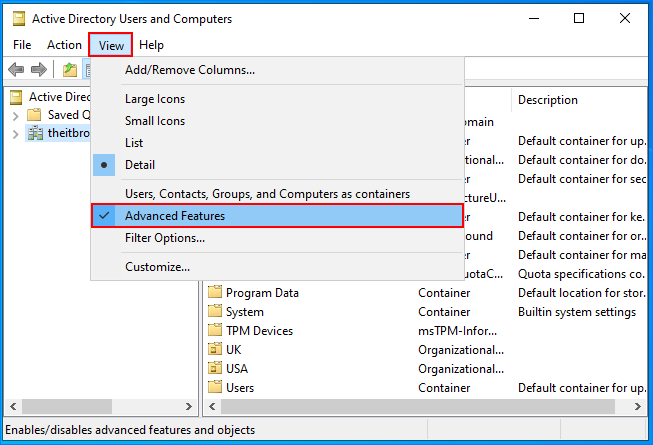Click UK row 'Organizational...' type cell
The width and height of the screenshot is (653, 445).
[x=461, y=350]
